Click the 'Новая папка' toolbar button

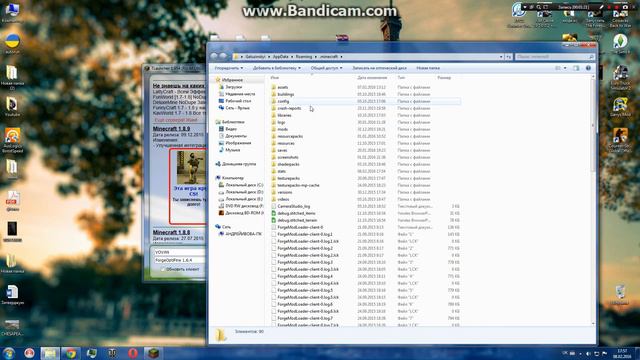tap(428, 68)
